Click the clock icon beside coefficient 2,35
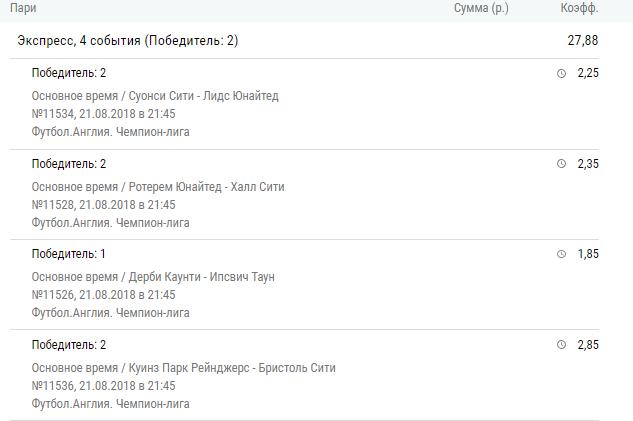 561,163
